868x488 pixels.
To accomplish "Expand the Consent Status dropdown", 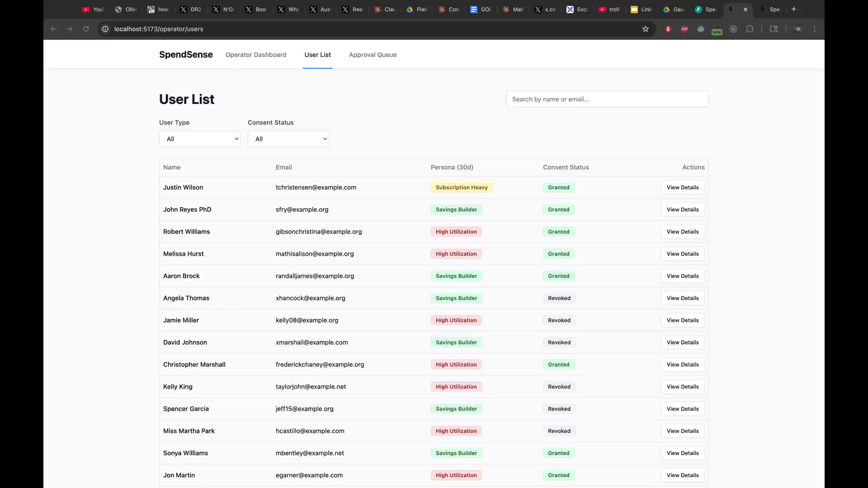I will (288, 139).
